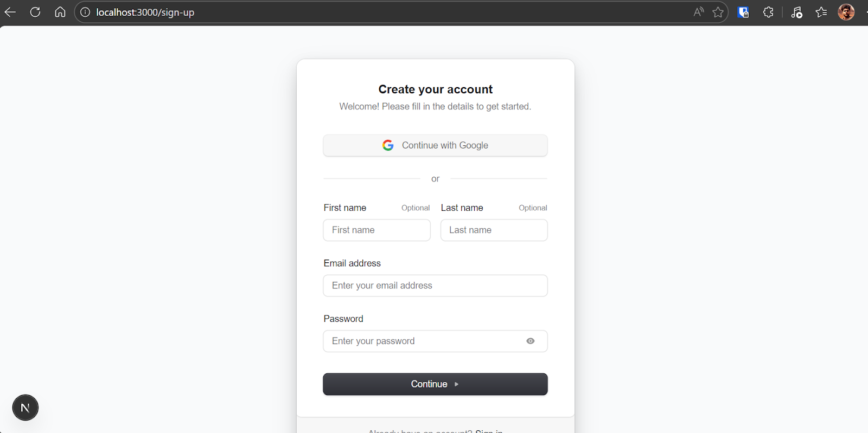Go to the browser home page
This screenshot has width=868, height=433.
pos(60,12)
